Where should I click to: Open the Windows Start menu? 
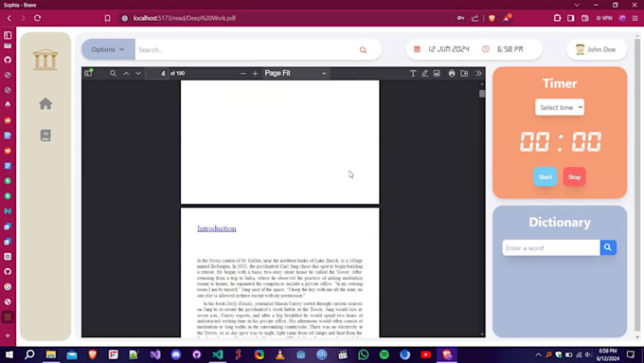click(9, 354)
